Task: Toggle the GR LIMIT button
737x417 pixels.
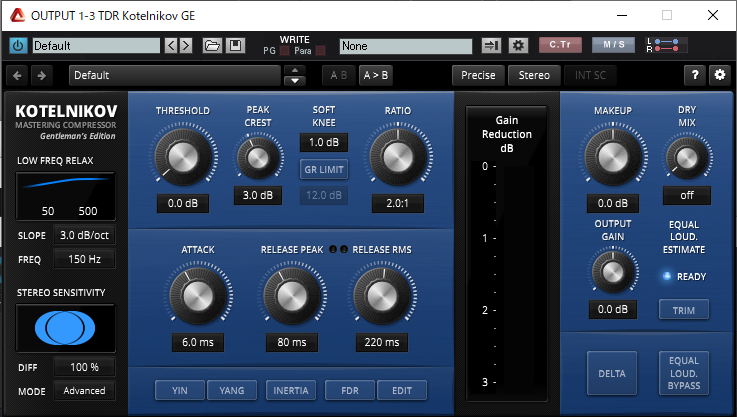Action: pyautogui.click(x=324, y=170)
